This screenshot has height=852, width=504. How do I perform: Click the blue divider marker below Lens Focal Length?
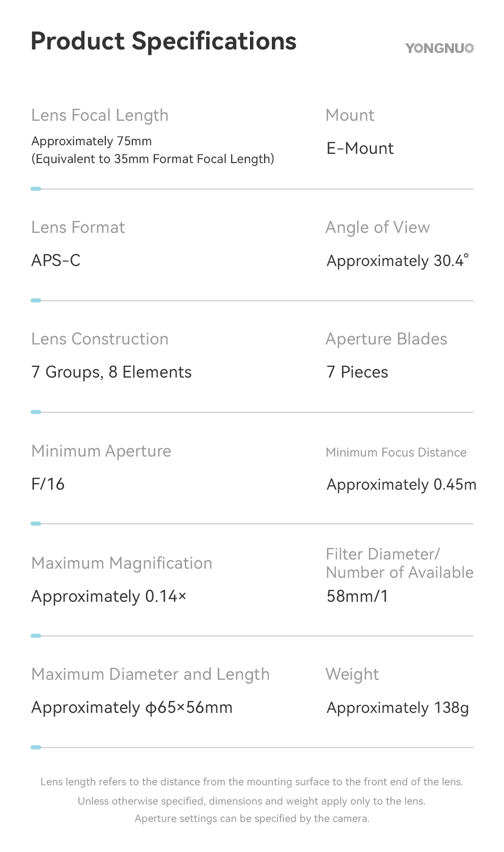pyautogui.click(x=36, y=189)
